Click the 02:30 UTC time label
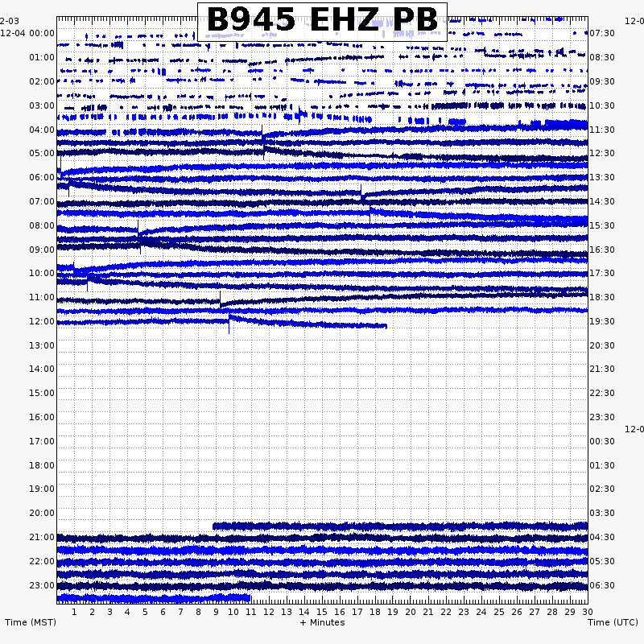 [x=602, y=489]
